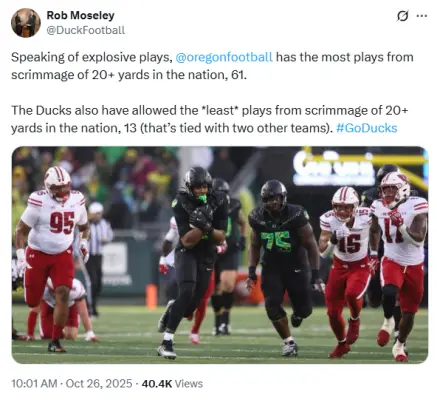Viewport: 437px width, 400px height.
Task: Click the sentence about most 20+ yard plays
Action: (212, 66)
